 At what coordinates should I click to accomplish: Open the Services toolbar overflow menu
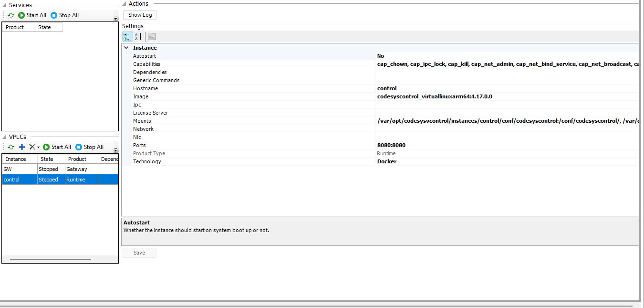point(115,19)
